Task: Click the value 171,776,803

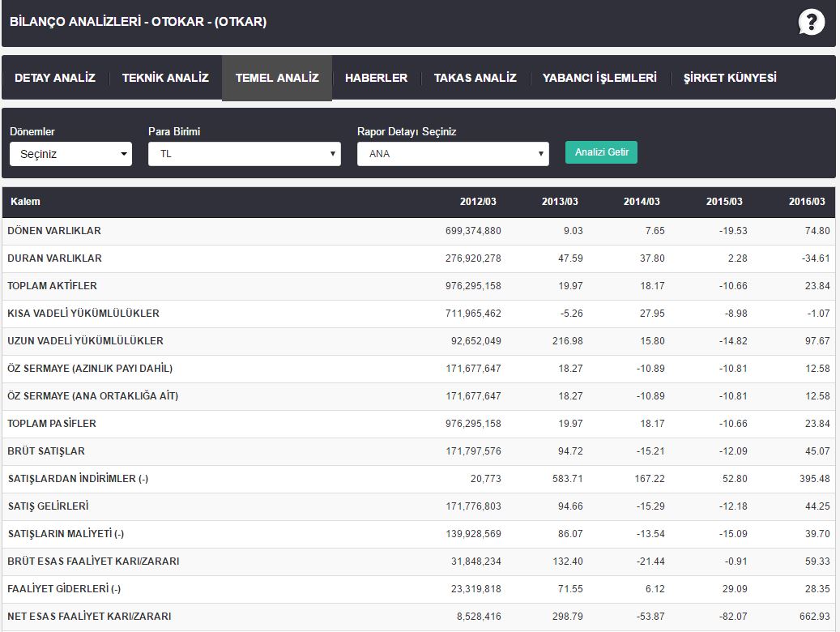Action: (473, 506)
